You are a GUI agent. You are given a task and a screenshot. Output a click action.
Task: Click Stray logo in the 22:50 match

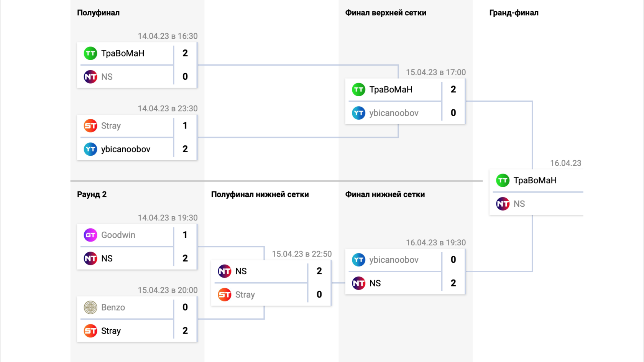coord(225,295)
